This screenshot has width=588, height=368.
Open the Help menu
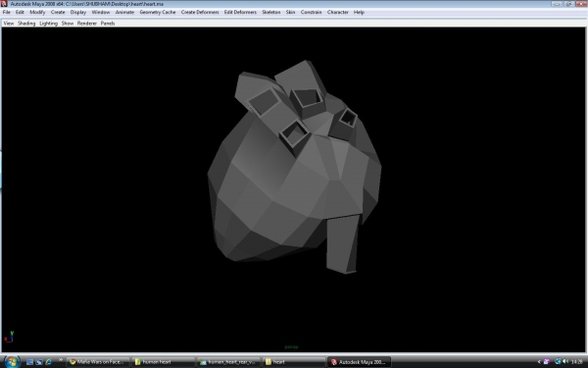click(x=359, y=13)
